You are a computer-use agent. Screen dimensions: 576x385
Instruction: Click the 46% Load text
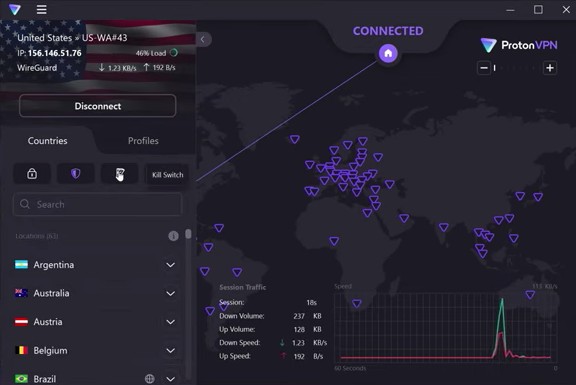click(151, 53)
